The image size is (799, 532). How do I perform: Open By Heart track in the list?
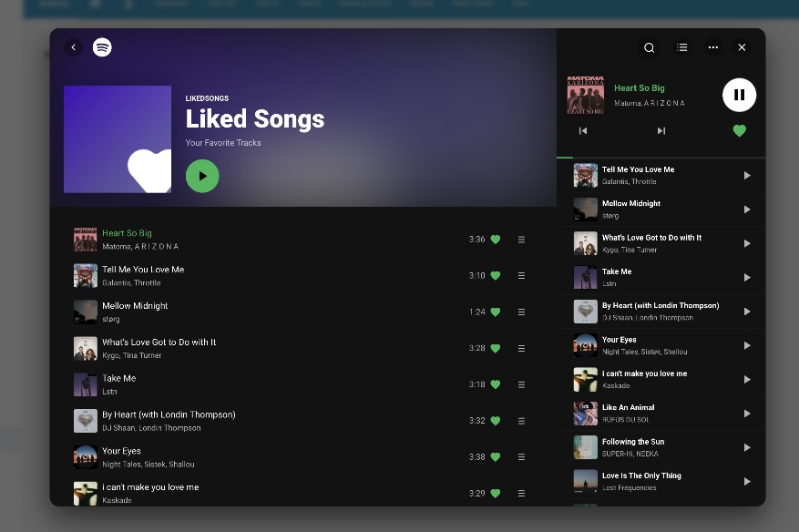tap(169, 414)
